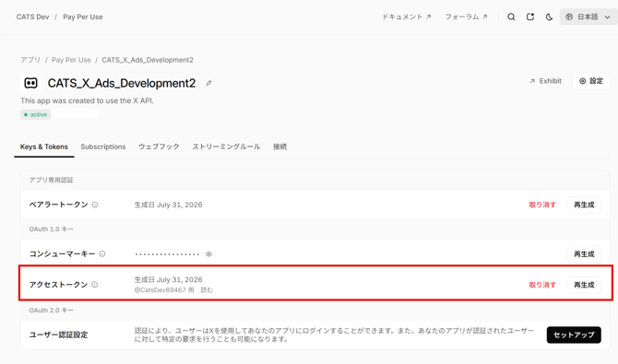Open the Exhibit link
The width and height of the screenshot is (618, 364).
(545, 81)
